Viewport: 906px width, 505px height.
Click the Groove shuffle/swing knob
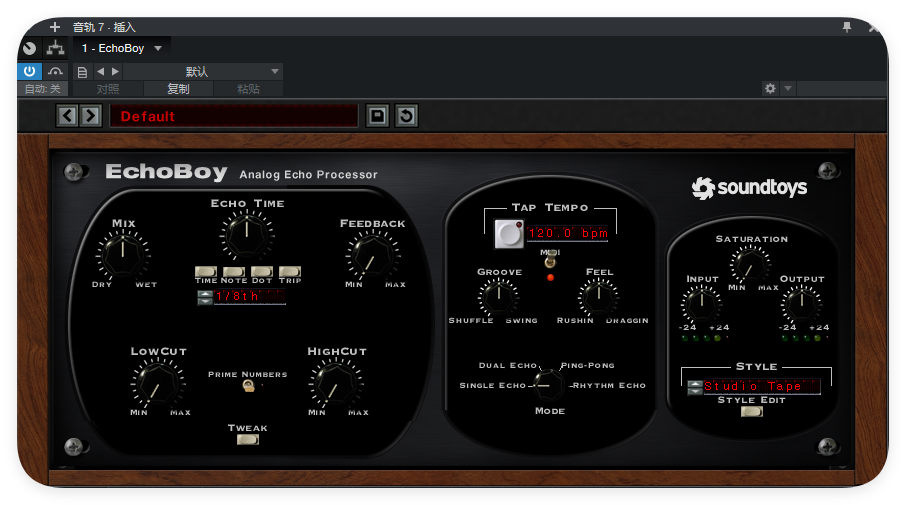499,296
